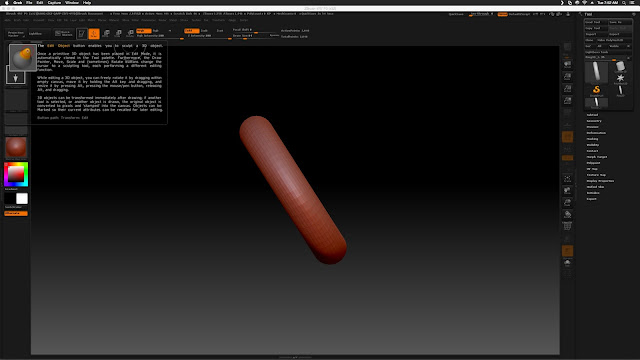Click the Frame icon on right shelf
The width and height of the screenshot is (640, 360).
(x=567, y=179)
